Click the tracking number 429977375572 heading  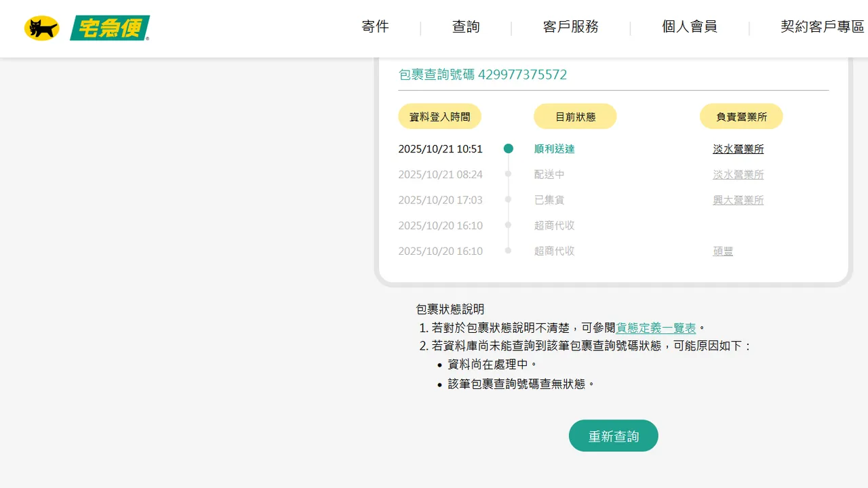tap(482, 75)
